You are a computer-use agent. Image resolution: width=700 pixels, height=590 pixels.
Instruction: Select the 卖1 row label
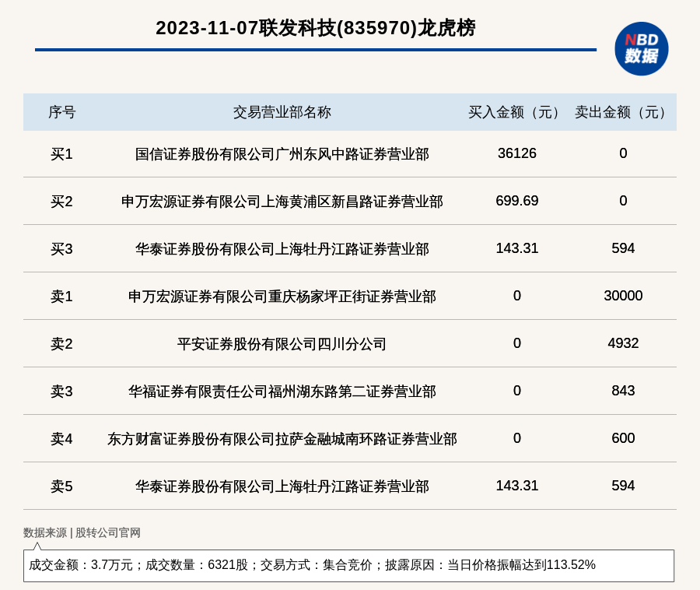pos(61,297)
